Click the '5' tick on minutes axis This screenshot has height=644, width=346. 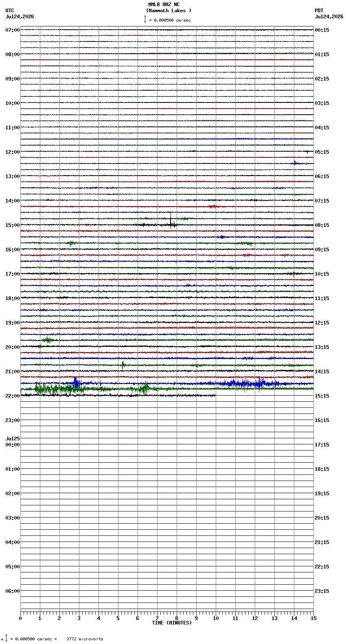118,618
